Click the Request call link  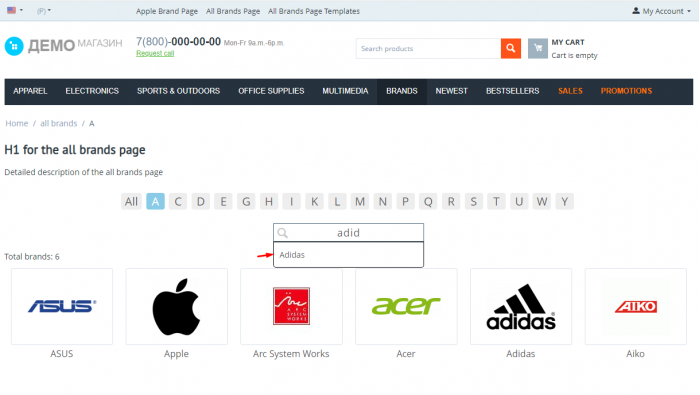pos(155,53)
